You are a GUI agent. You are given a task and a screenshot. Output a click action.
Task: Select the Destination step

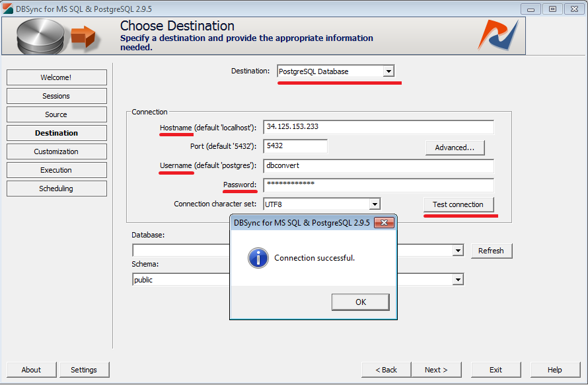click(57, 133)
